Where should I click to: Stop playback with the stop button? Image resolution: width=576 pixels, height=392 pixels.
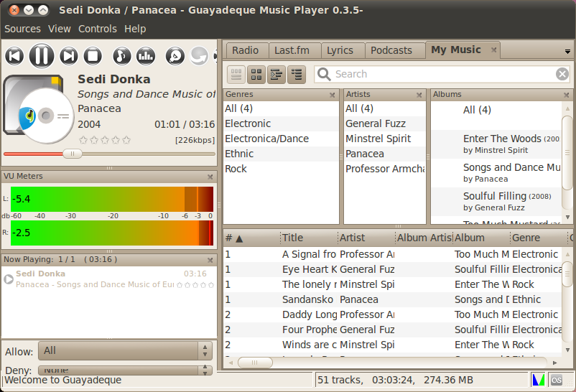tap(93, 55)
